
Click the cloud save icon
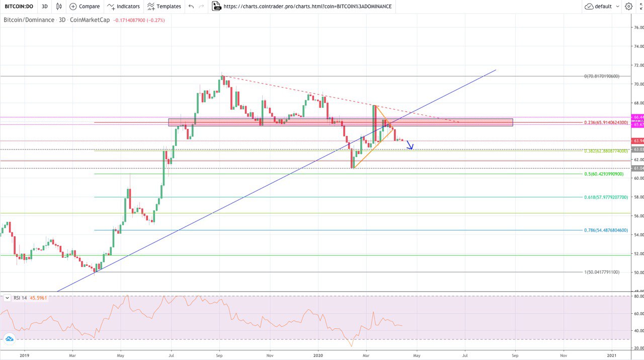[589, 7]
